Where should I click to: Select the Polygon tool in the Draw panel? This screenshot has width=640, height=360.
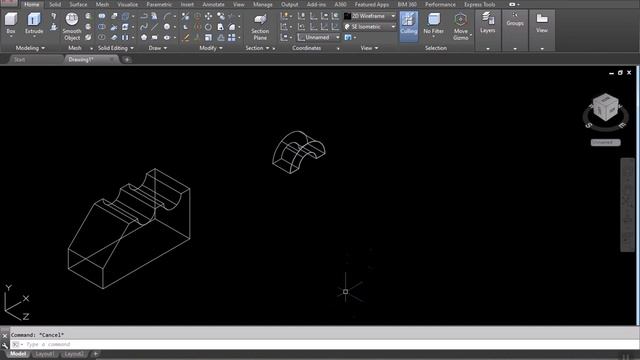pyautogui.click(x=144, y=38)
